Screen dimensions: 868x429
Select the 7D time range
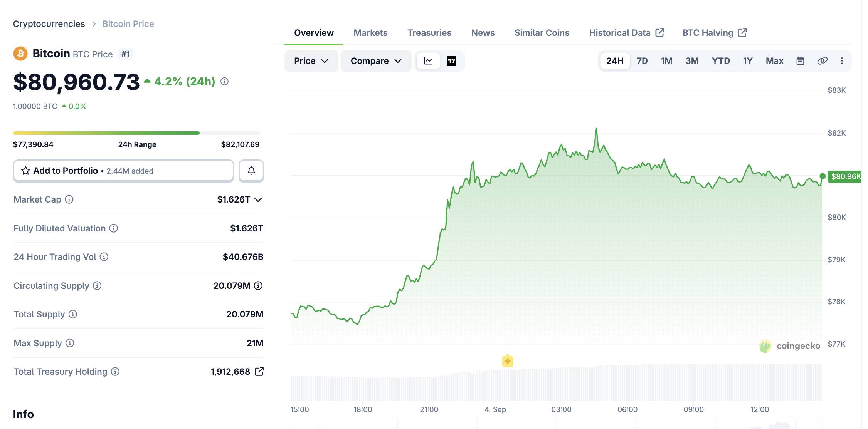click(x=642, y=61)
